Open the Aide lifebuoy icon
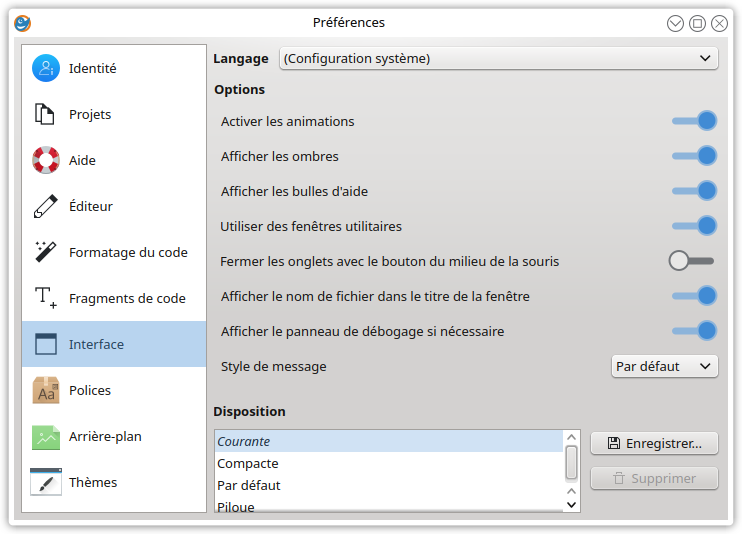Viewport: 742px width, 534px height. (x=46, y=160)
